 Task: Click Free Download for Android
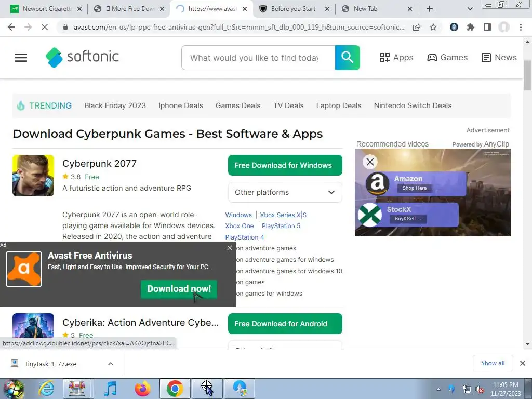(x=285, y=324)
